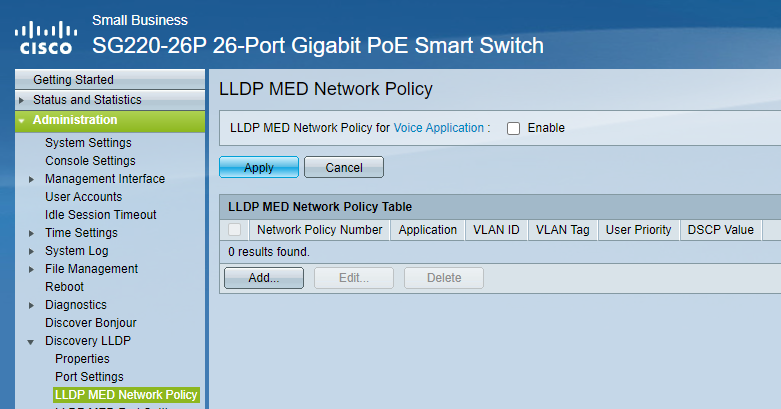Open User Accounts
The height and width of the screenshot is (409, 781).
(x=83, y=196)
